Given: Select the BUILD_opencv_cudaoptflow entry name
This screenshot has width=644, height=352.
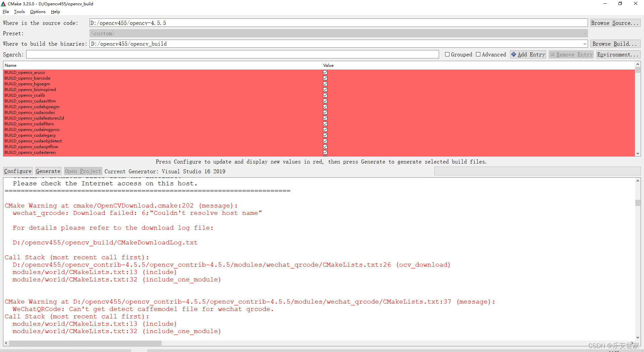Looking at the screenshot, I should tap(31, 147).
